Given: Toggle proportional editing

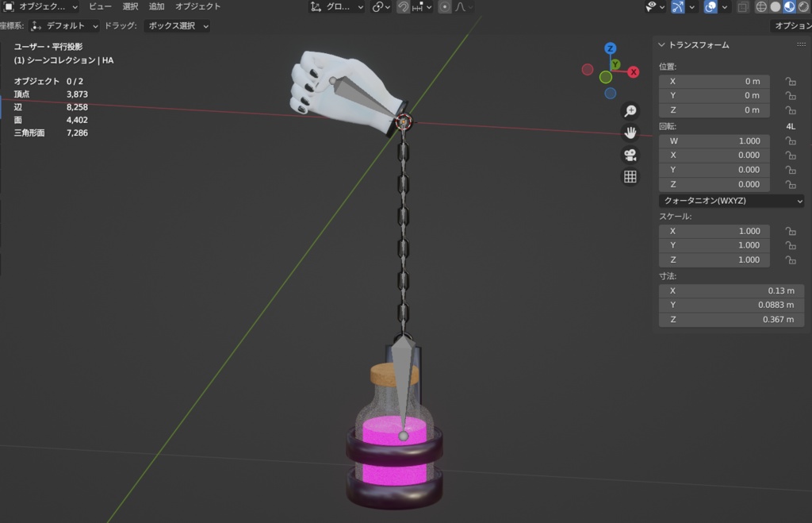Looking at the screenshot, I should [444, 6].
